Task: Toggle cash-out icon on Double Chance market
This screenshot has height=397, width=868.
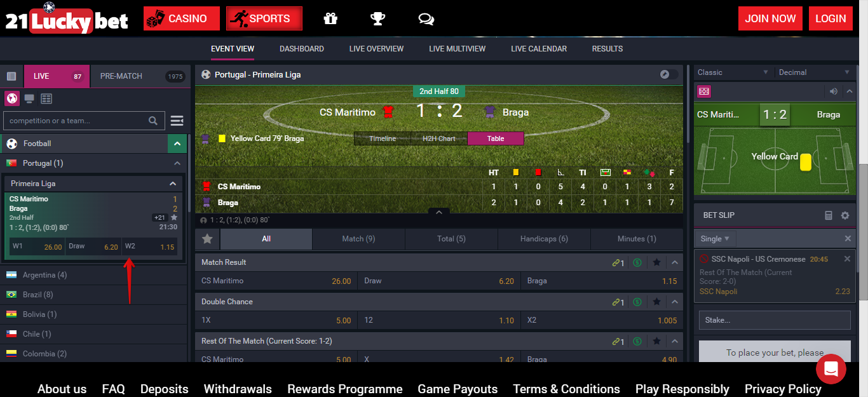Action: coord(637,302)
